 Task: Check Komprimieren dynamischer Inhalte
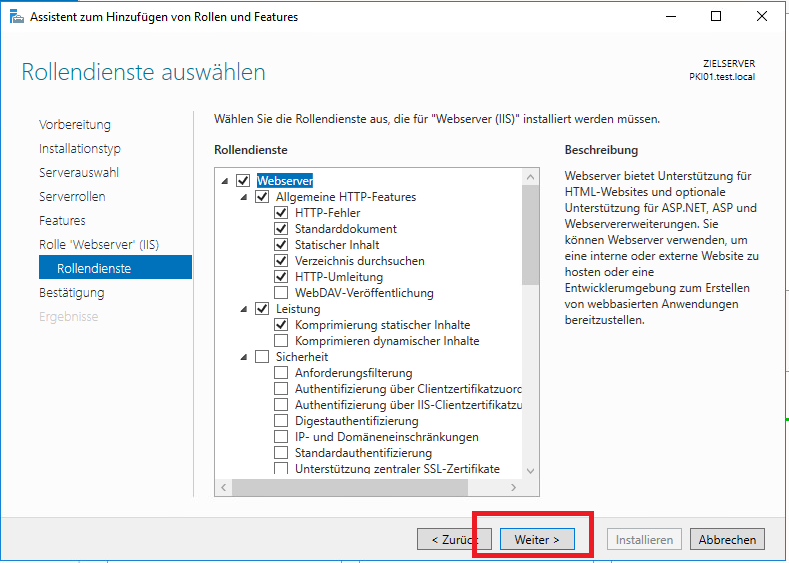281,341
